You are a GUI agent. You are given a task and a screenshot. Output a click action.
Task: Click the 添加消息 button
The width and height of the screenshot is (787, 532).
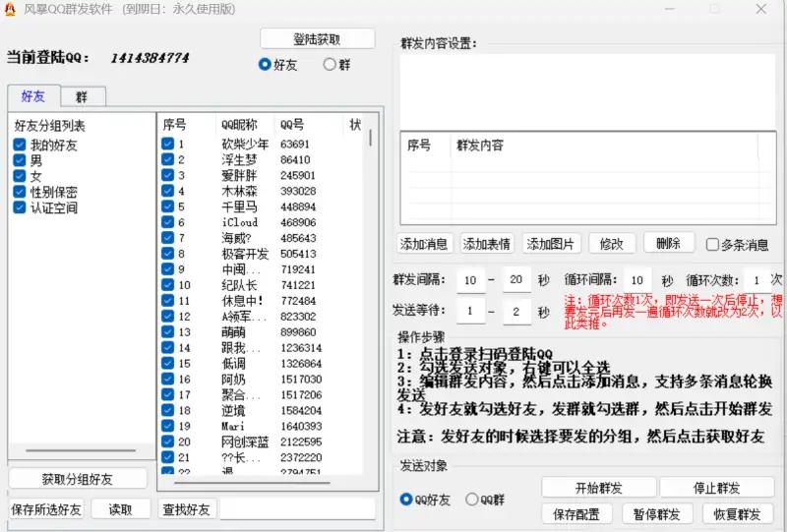[x=424, y=244]
